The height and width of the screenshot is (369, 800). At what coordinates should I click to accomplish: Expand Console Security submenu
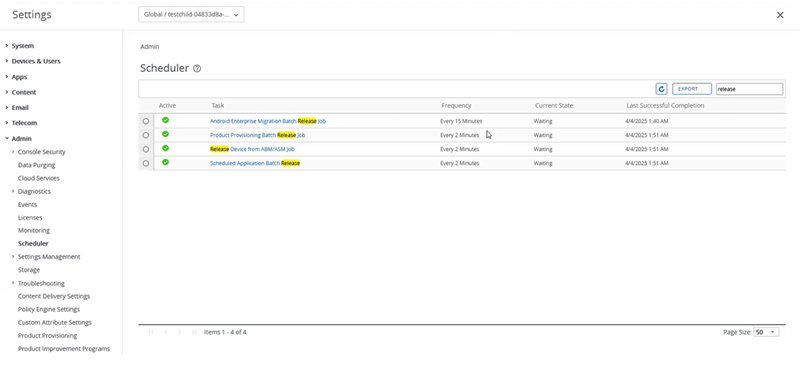click(13, 152)
